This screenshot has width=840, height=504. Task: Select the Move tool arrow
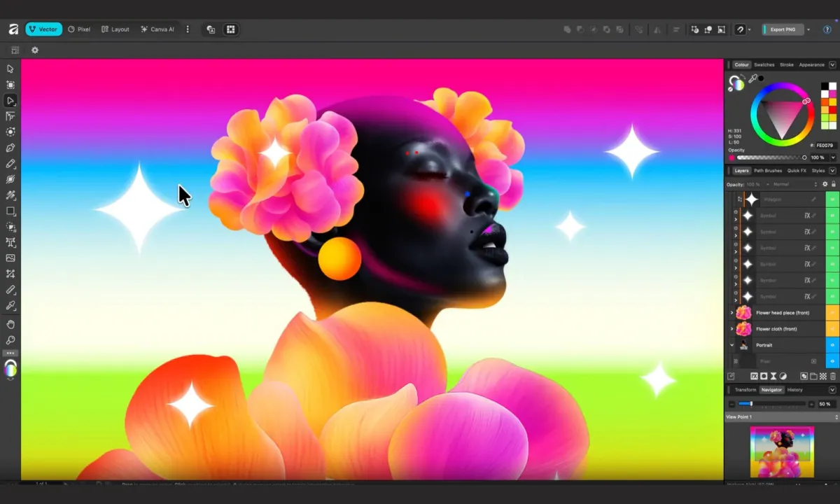(x=10, y=69)
